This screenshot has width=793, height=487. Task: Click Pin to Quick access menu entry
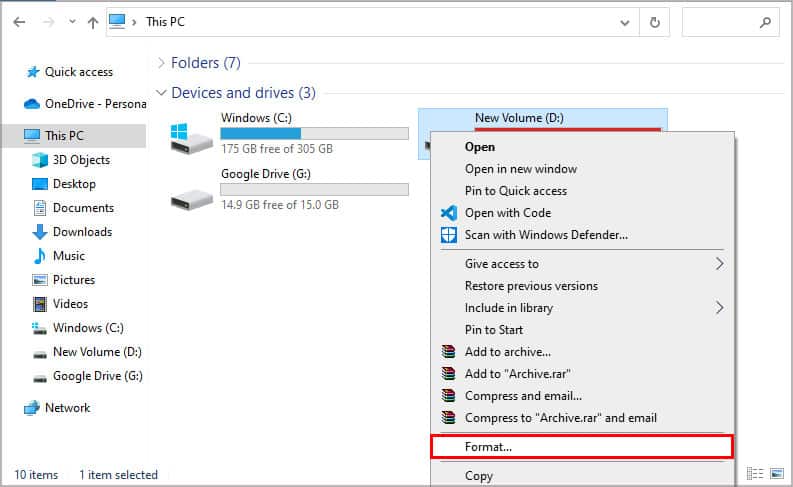point(516,191)
